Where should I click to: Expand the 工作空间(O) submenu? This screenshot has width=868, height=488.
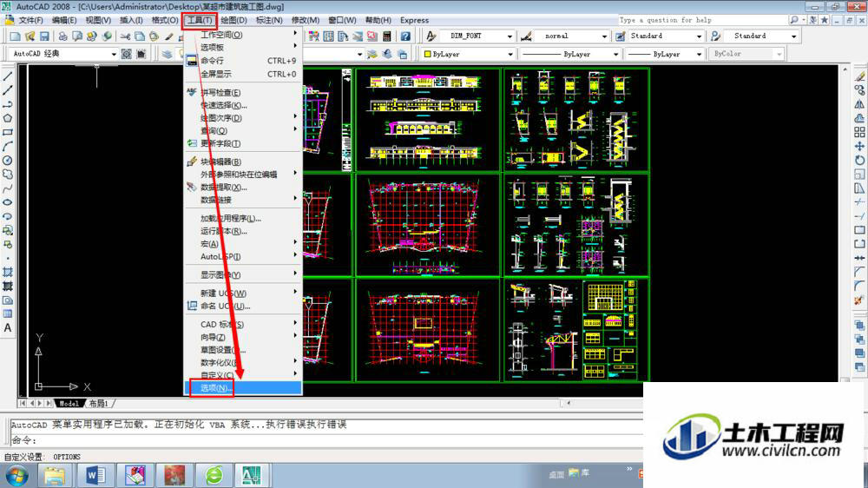pyautogui.click(x=242, y=35)
